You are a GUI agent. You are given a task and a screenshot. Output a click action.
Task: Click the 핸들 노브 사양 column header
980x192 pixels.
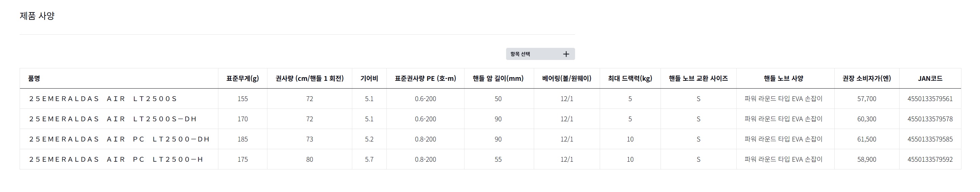pos(783,78)
